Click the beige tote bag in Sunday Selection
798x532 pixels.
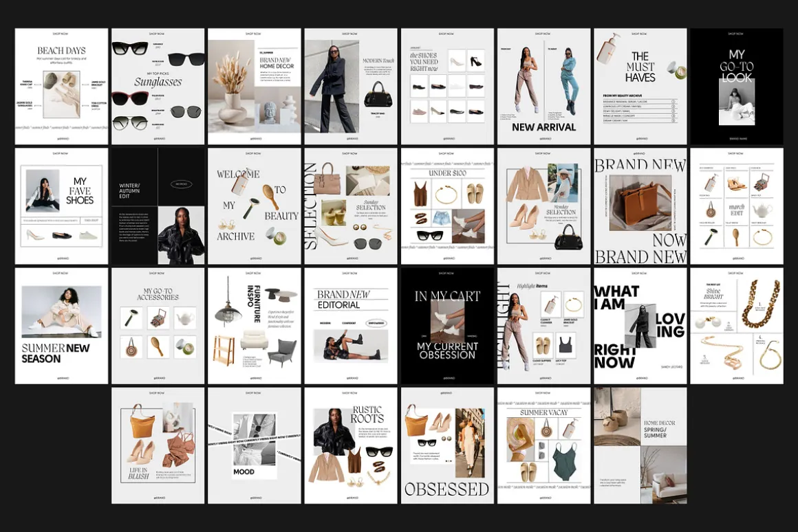point(326,179)
